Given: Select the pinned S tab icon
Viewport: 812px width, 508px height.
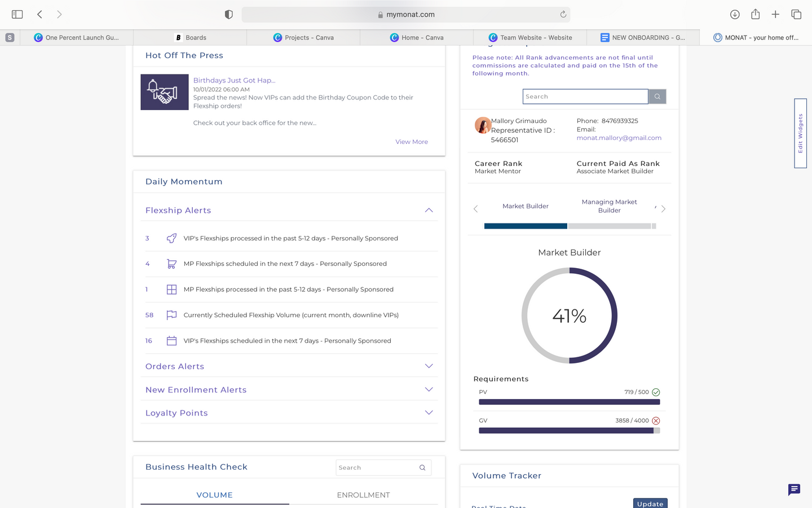Looking at the screenshot, I should tap(10, 37).
